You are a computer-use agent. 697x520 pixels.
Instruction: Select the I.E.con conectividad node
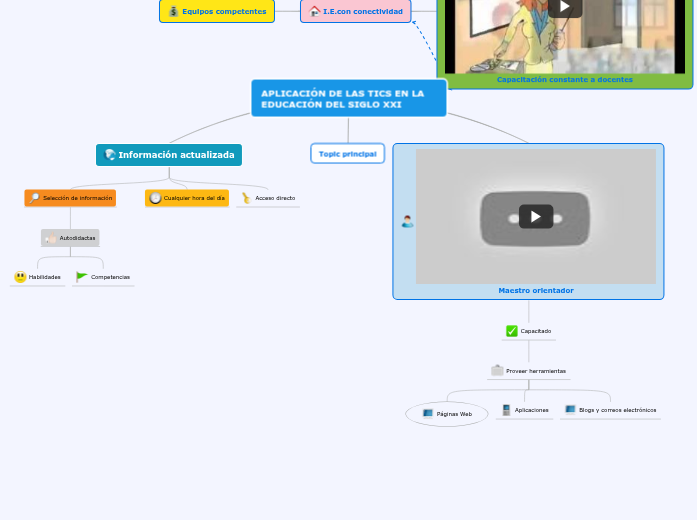pos(356,11)
